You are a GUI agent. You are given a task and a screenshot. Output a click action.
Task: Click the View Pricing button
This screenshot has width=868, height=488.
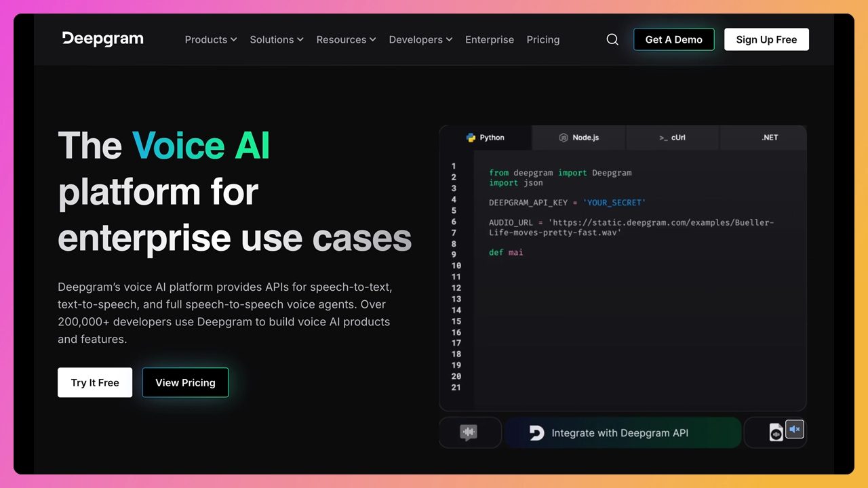(x=185, y=382)
